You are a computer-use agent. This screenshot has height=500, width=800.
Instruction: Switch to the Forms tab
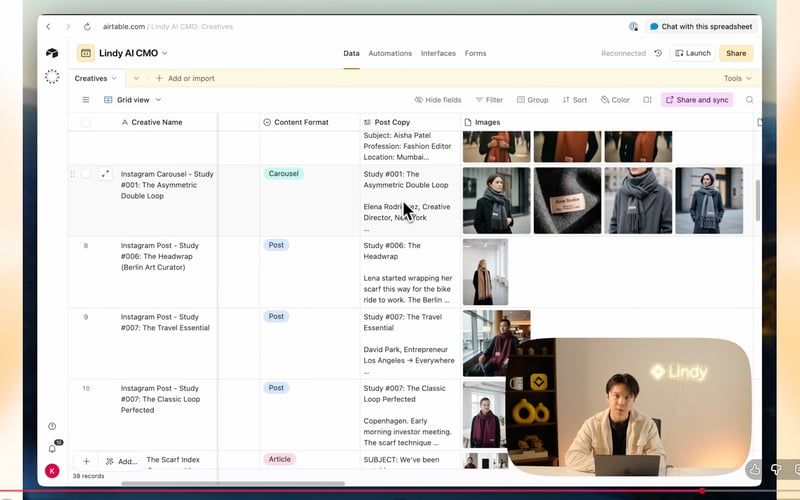(x=476, y=53)
